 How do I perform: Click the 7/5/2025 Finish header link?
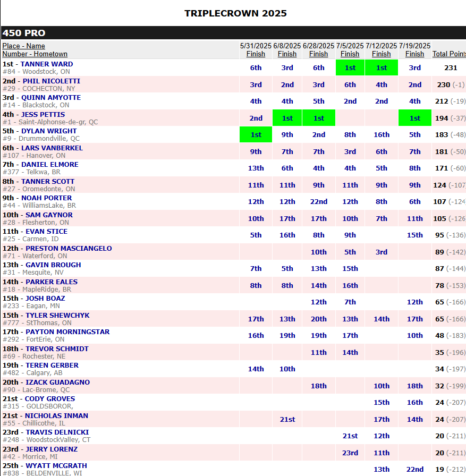coord(350,54)
